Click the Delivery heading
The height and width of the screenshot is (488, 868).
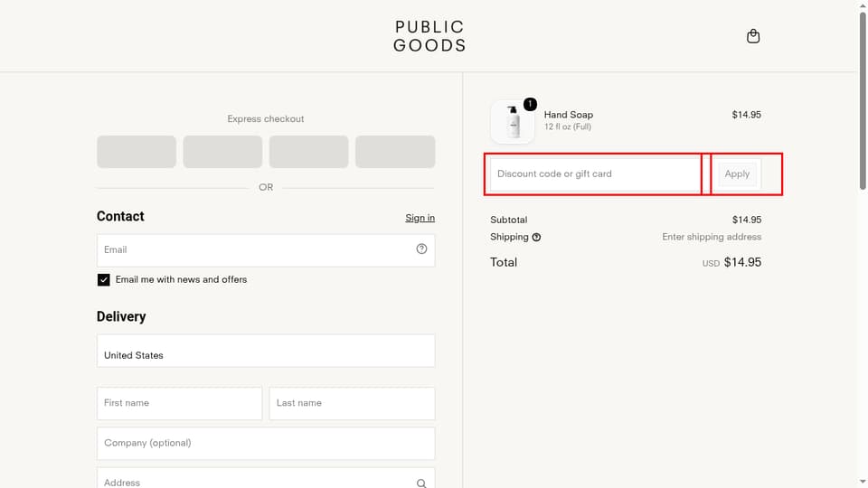tap(121, 316)
